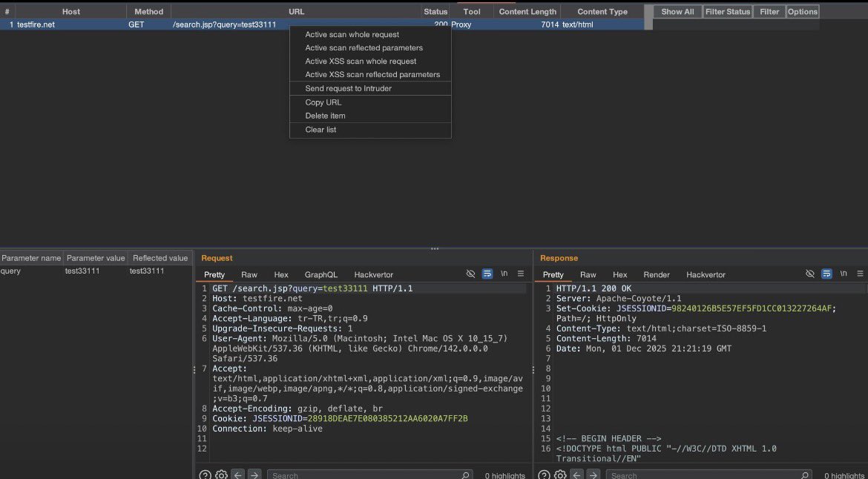
Task: Toggle word wrap in the Request editor
Action: click(487, 274)
